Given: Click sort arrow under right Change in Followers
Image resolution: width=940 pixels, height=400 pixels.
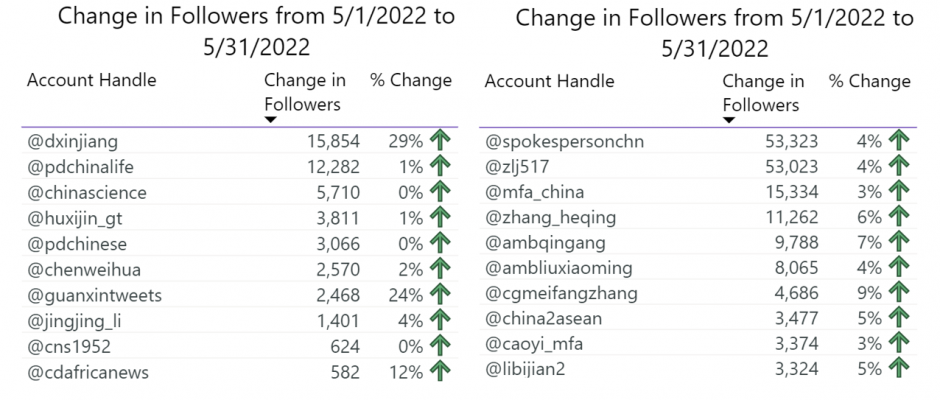Looking at the screenshot, I should click(729, 119).
